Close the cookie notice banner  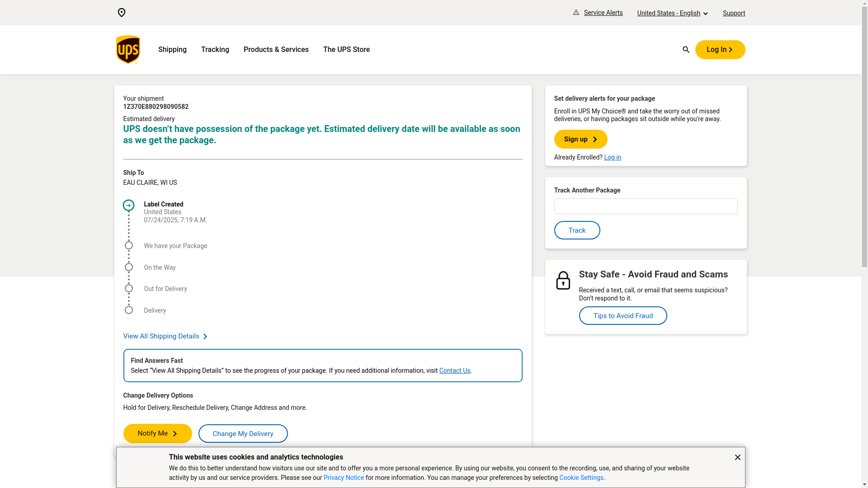[x=737, y=457]
